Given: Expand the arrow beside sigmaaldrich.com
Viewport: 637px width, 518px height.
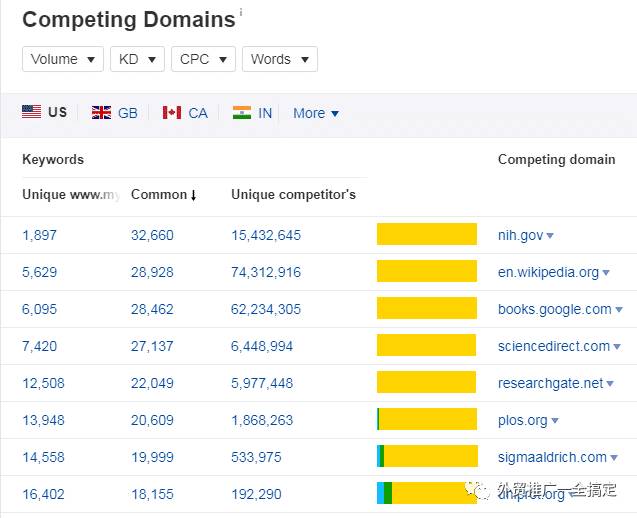Looking at the screenshot, I should click(614, 457).
